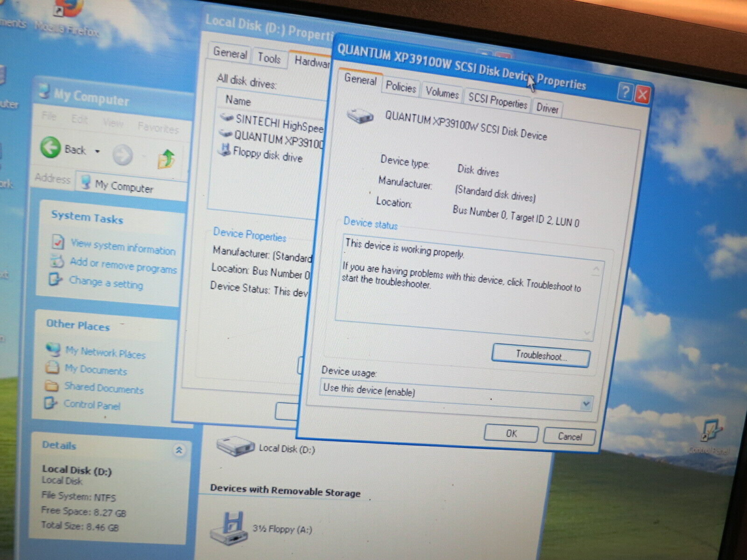Click the Back arrow icon in My Computer
747x560 pixels.
pyautogui.click(x=51, y=147)
